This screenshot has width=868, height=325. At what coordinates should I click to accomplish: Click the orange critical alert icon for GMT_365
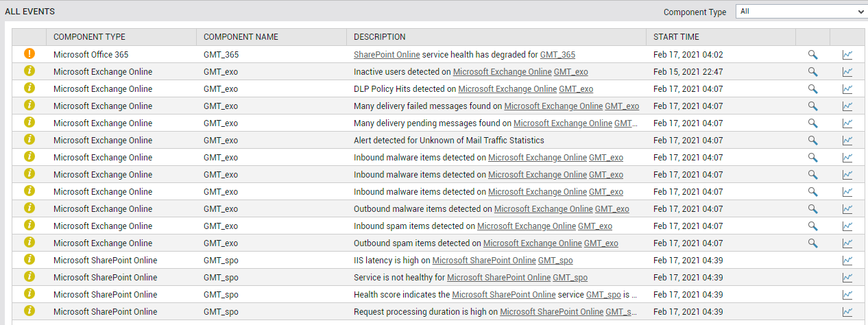pyautogui.click(x=29, y=54)
